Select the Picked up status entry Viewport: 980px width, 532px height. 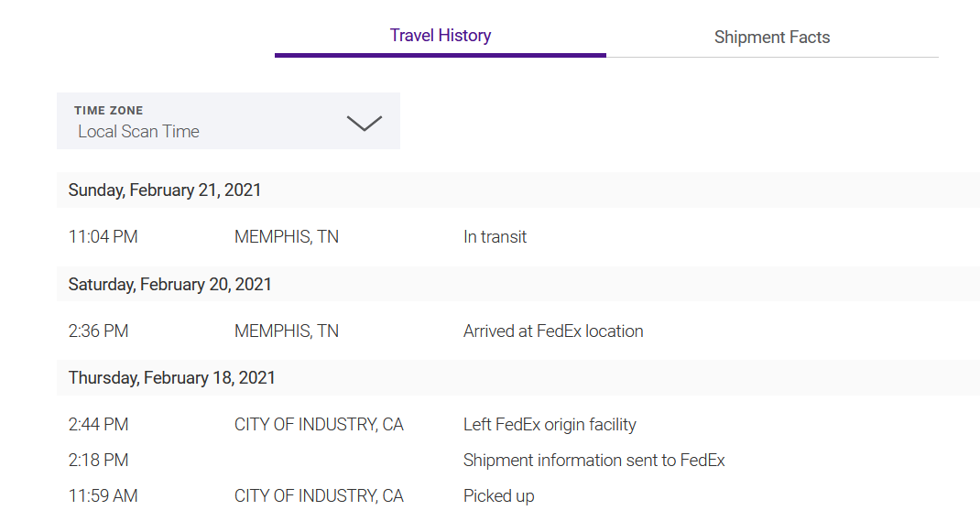pyautogui.click(x=498, y=495)
